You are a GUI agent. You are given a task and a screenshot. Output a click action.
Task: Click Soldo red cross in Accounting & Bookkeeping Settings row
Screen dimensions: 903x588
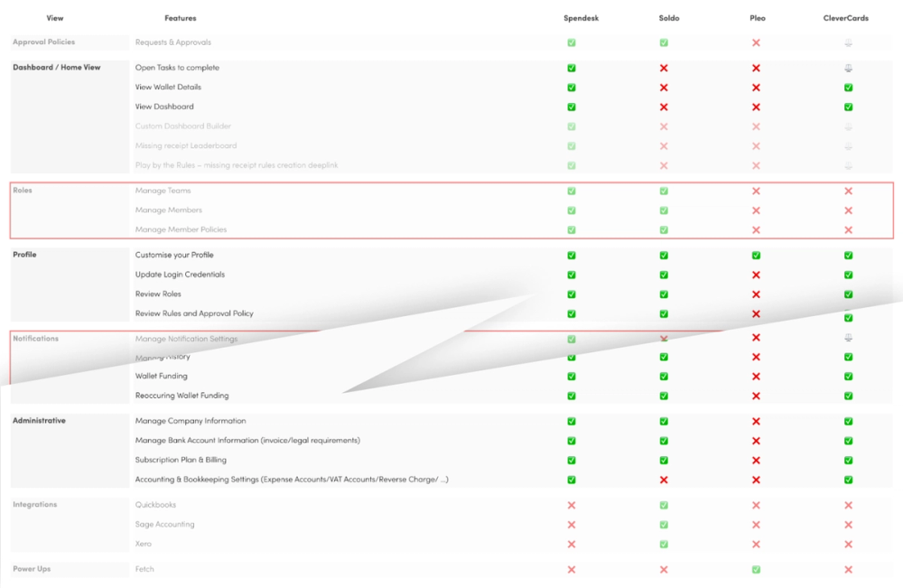664,480
